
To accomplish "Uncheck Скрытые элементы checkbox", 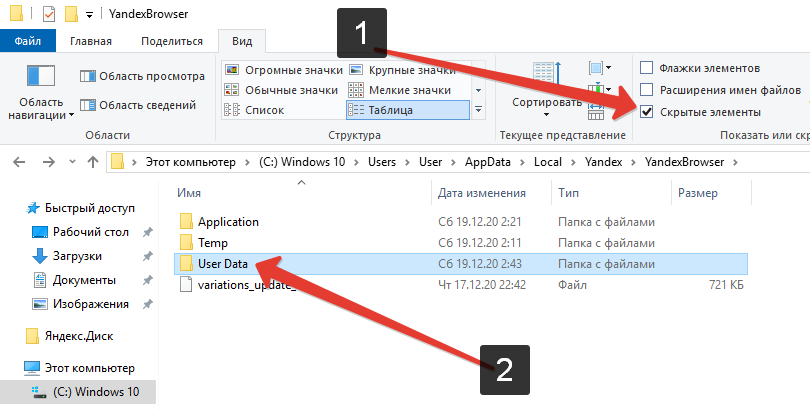I will 647,112.
